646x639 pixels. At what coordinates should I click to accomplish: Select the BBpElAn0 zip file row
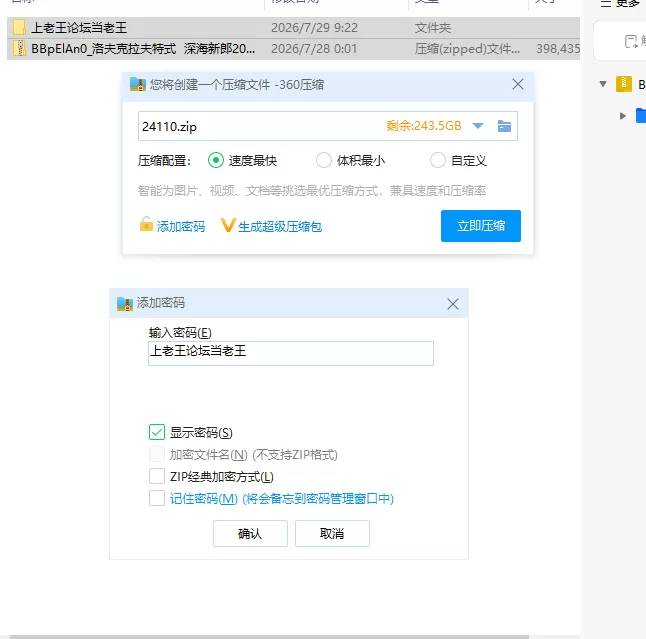point(293,49)
